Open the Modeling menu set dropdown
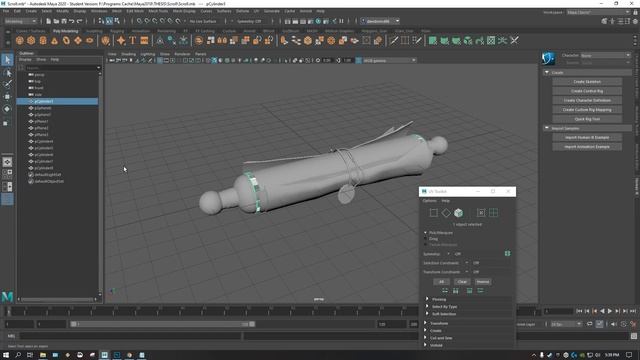Image resolution: width=640 pixels, height=360 pixels. [x=20, y=21]
